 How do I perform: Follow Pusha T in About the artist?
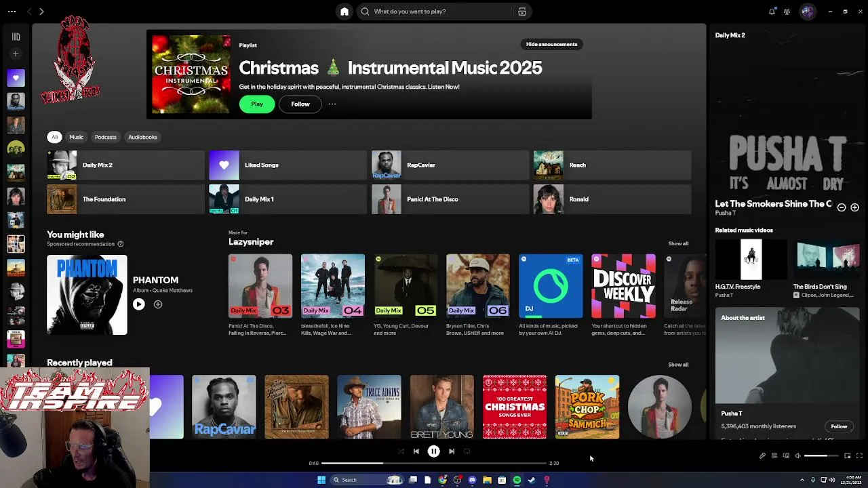click(839, 427)
